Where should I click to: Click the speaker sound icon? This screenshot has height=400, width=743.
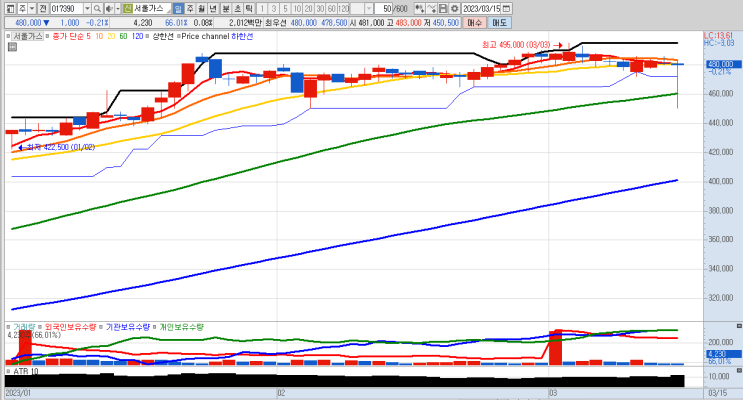(109, 9)
